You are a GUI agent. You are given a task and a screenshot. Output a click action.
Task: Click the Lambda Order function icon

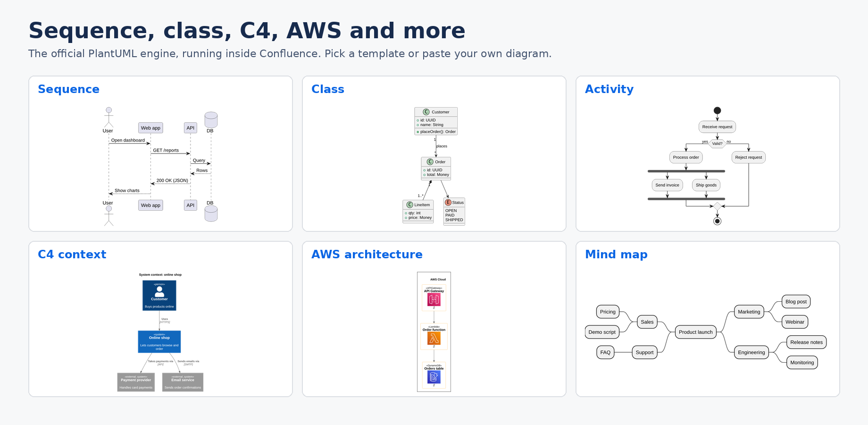pos(434,338)
